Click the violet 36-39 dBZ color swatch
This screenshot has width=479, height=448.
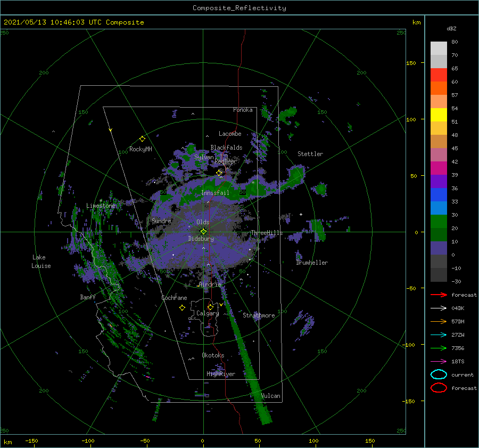pos(439,182)
